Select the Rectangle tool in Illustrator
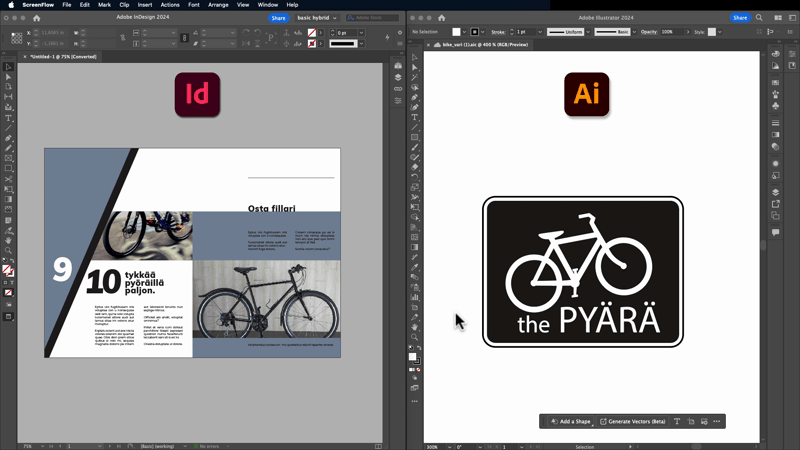The image size is (800, 450). 415,137
